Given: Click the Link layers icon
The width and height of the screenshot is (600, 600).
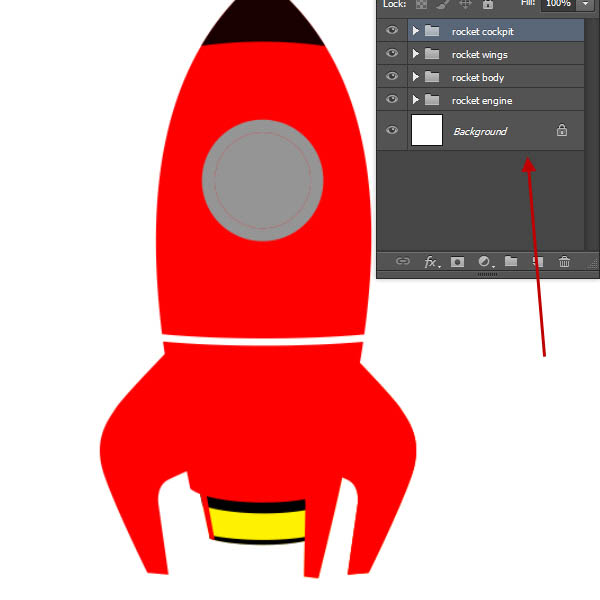Looking at the screenshot, I should click(403, 262).
